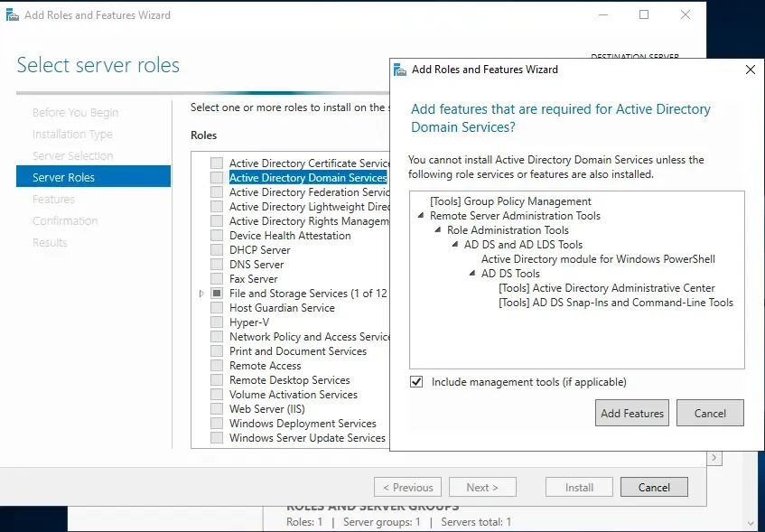Select [Tools] AD DS Snap-Ins and Command-Line Tools

(x=616, y=302)
